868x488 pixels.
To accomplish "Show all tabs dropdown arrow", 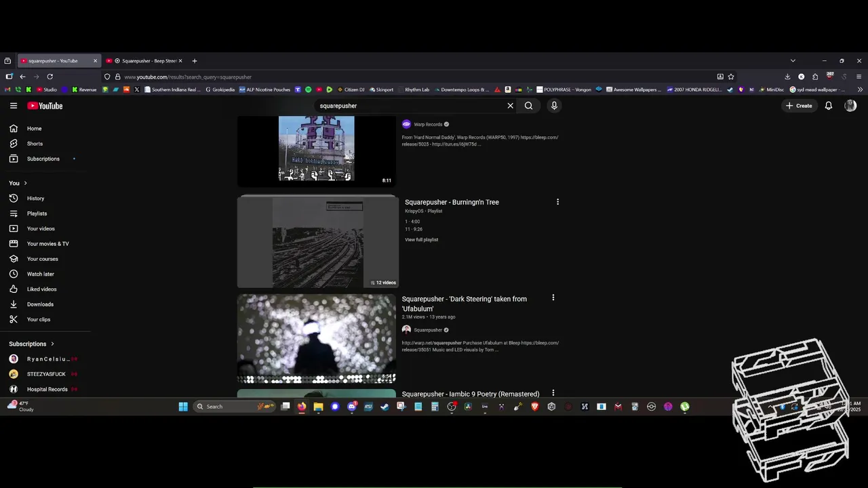I will (x=793, y=61).
